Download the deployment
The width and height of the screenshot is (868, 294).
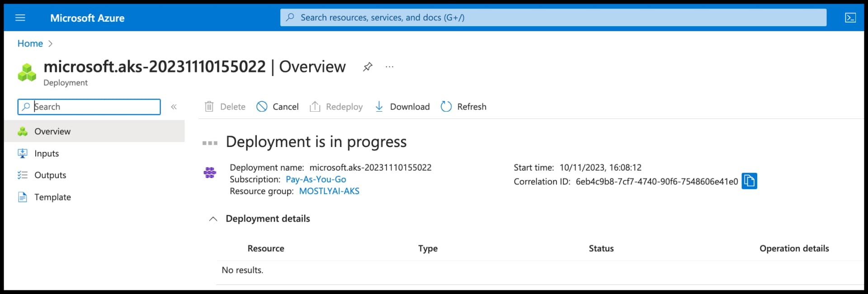point(402,107)
